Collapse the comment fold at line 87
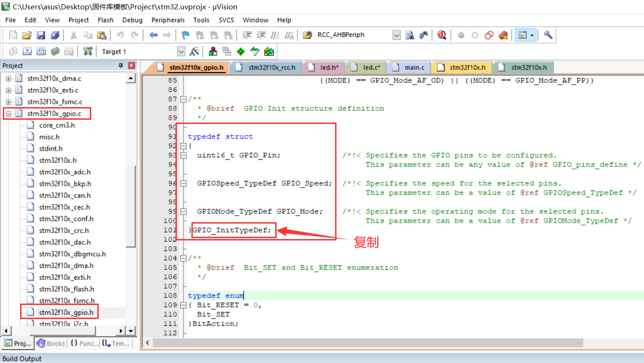644x363 pixels. (183, 99)
